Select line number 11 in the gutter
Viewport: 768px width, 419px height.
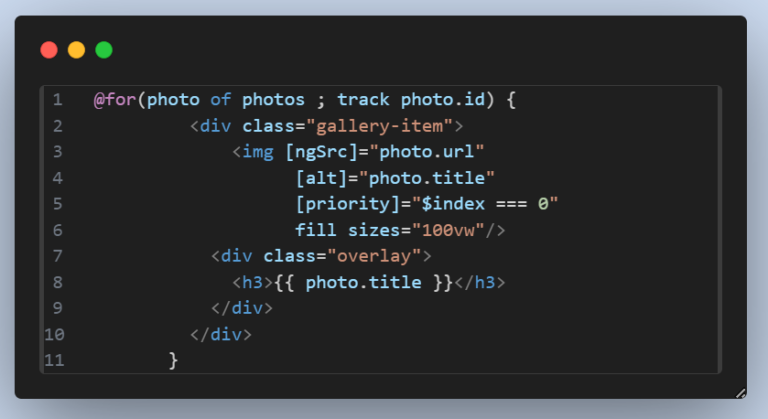pyautogui.click(x=54, y=360)
